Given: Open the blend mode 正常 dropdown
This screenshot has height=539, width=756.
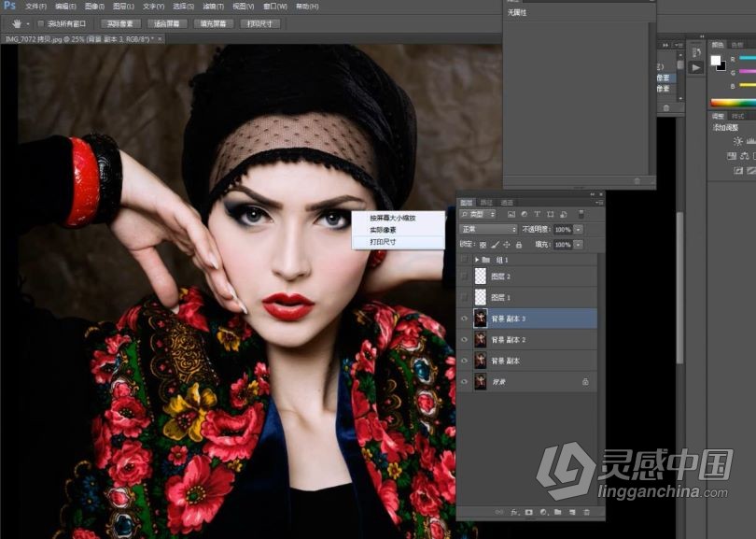Looking at the screenshot, I should [488, 229].
